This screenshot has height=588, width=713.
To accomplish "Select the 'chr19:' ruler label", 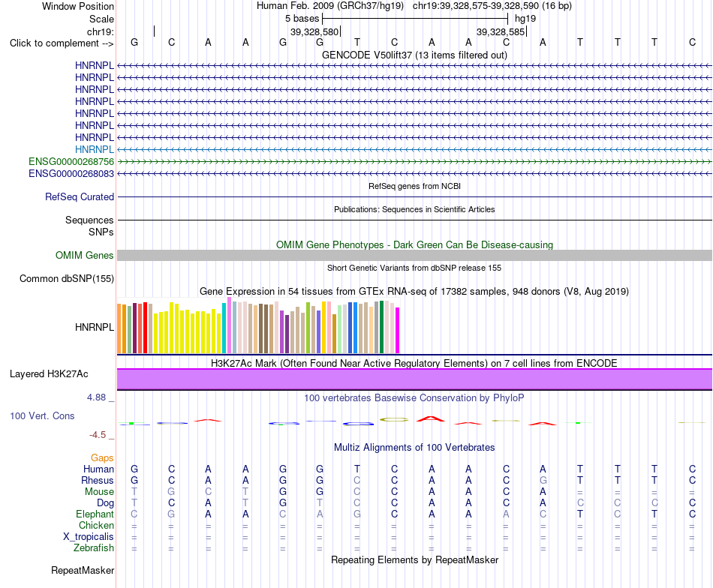I will [x=100, y=31].
